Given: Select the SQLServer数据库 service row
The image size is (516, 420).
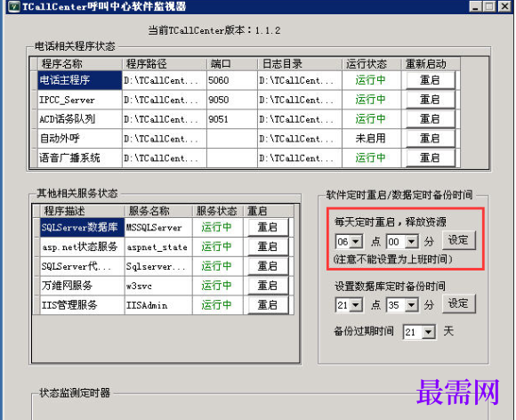Looking at the screenshot, I should tap(82, 228).
